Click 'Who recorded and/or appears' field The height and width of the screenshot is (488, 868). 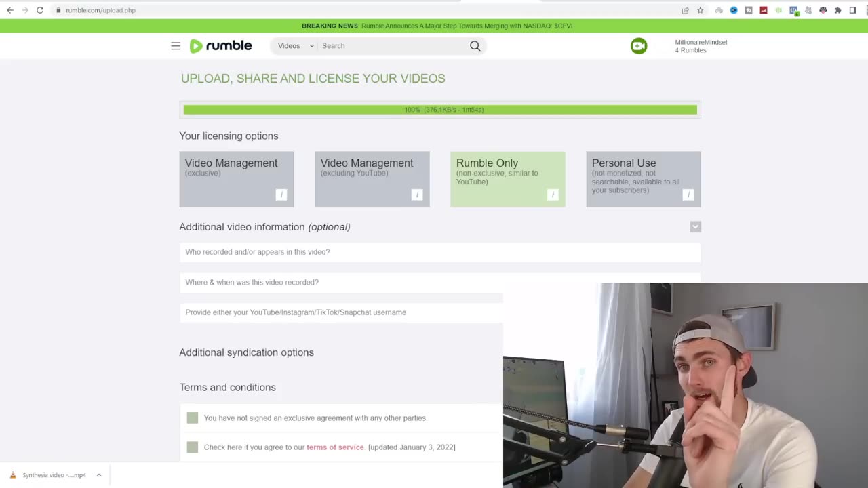point(440,252)
